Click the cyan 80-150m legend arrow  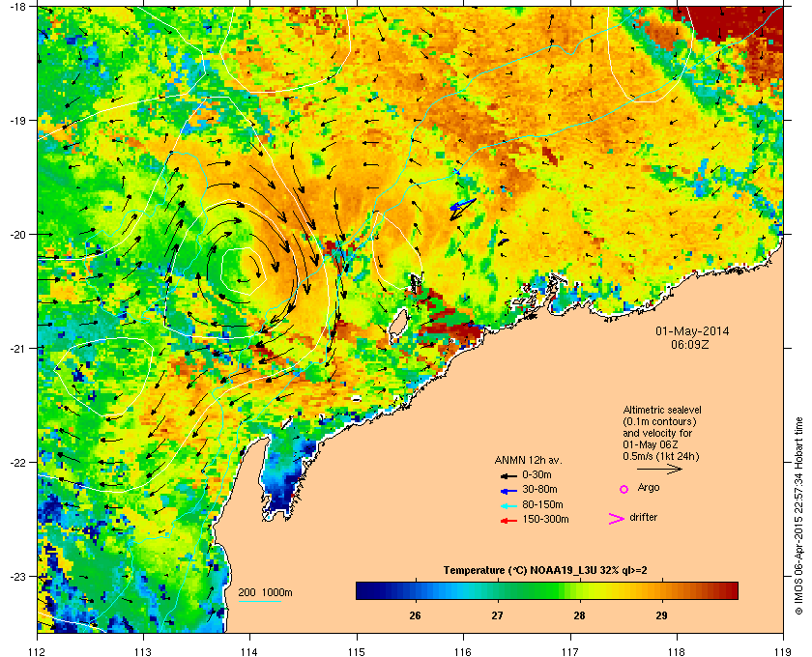[x=508, y=505]
